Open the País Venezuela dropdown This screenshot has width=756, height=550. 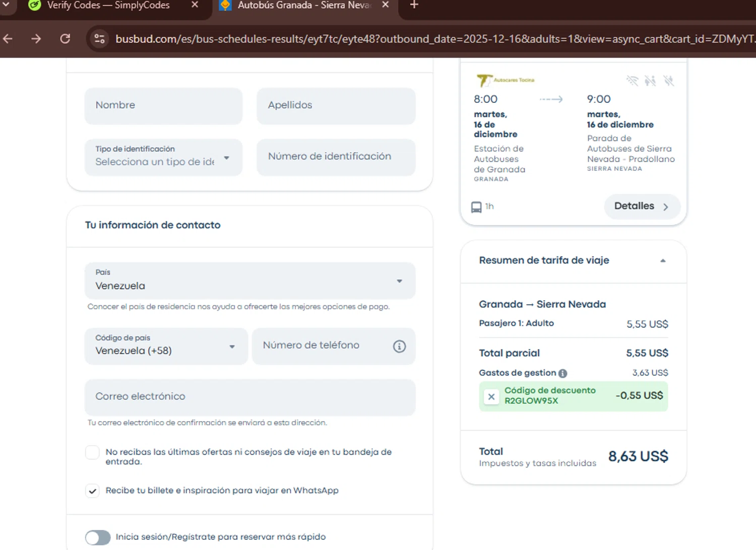(x=250, y=281)
